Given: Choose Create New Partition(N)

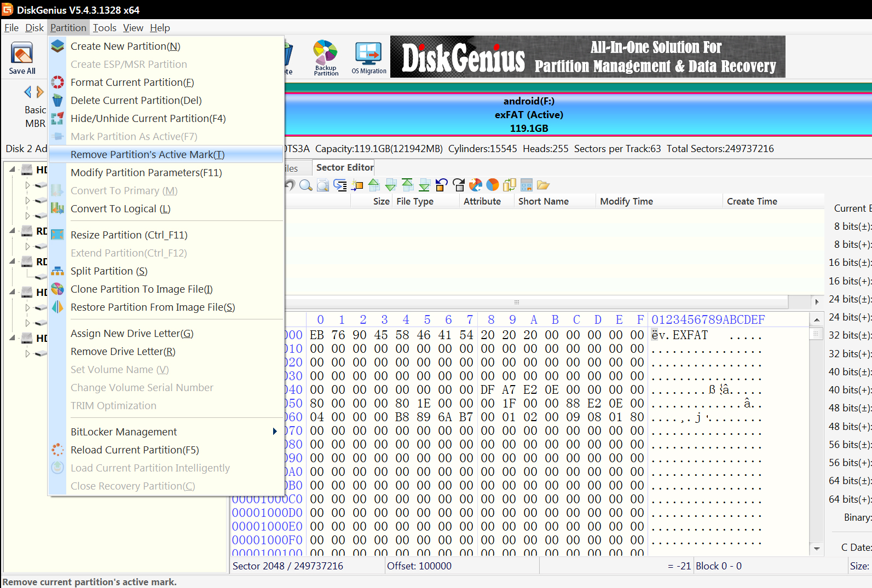Looking at the screenshot, I should (166, 46).
